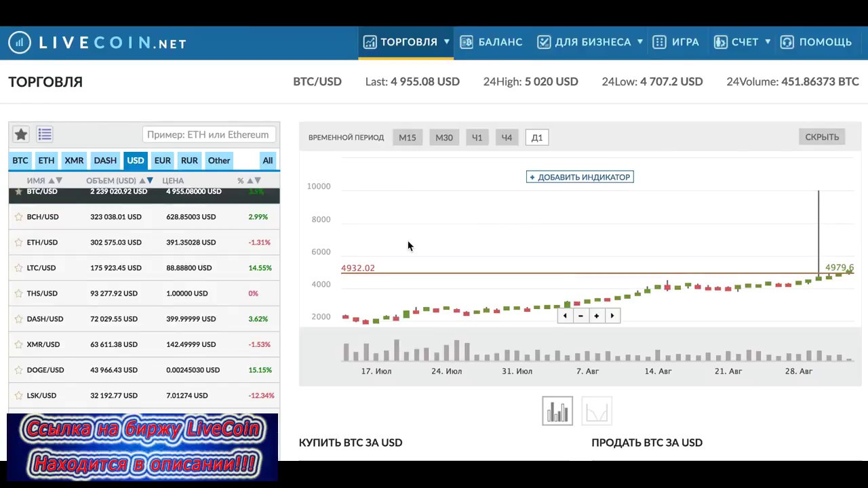This screenshot has height=488, width=868.
Task: Click the ЦЕНА column header
Action: [x=173, y=181]
